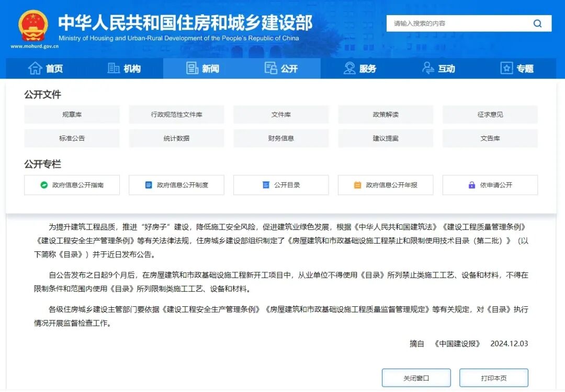
Task: Open 建议提案 section
Action: [386, 138]
